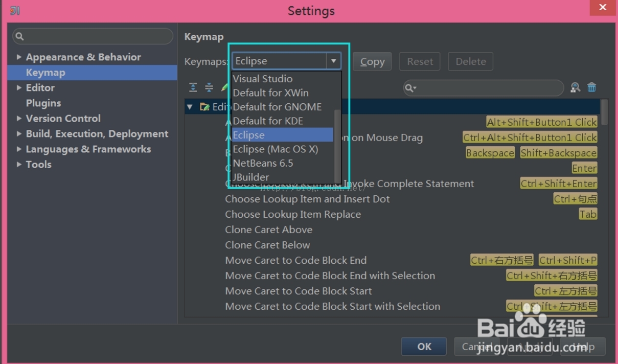Click the keymap actions list scrollbar
The width and height of the screenshot is (618, 364).
click(x=605, y=112)
